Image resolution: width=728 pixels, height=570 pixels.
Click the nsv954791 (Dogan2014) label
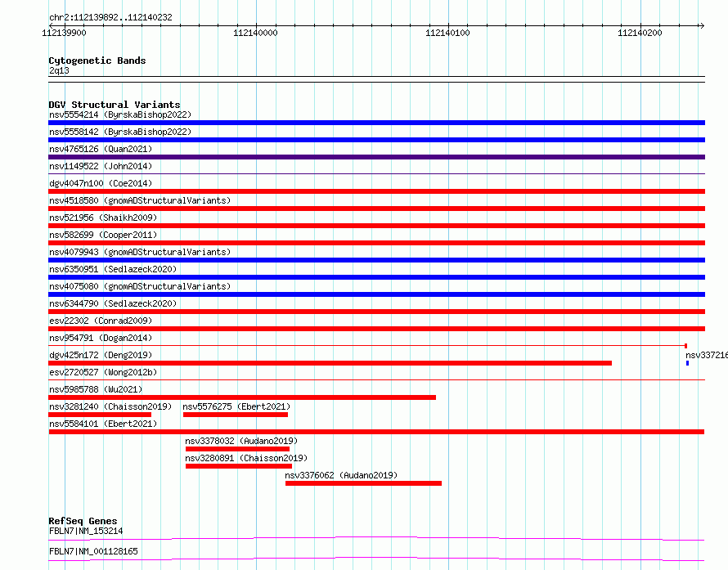click(x=101, y=338)
